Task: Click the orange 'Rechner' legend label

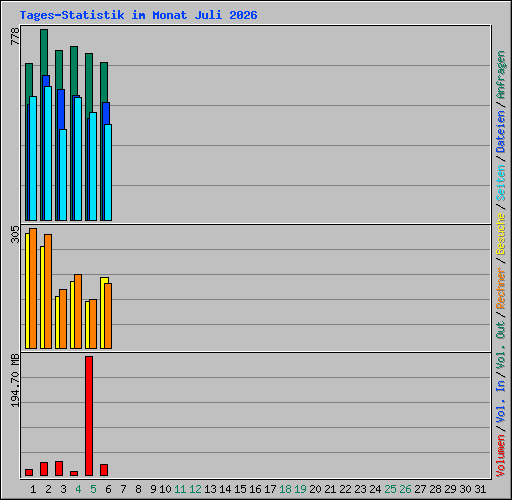Action: [500, 288]
